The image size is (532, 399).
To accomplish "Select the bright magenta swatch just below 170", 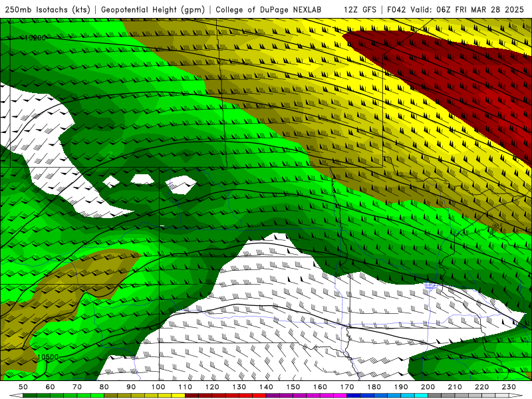I will coord(340,396).
